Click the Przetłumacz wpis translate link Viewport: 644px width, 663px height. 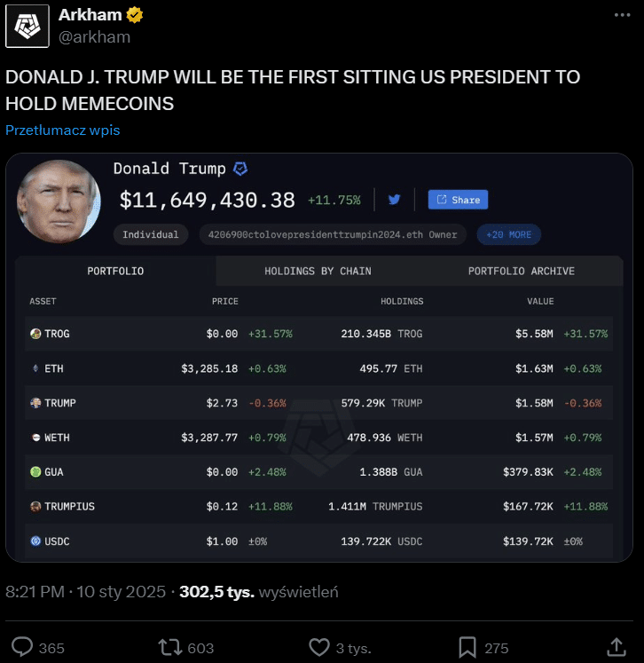(x=63, y=130)
